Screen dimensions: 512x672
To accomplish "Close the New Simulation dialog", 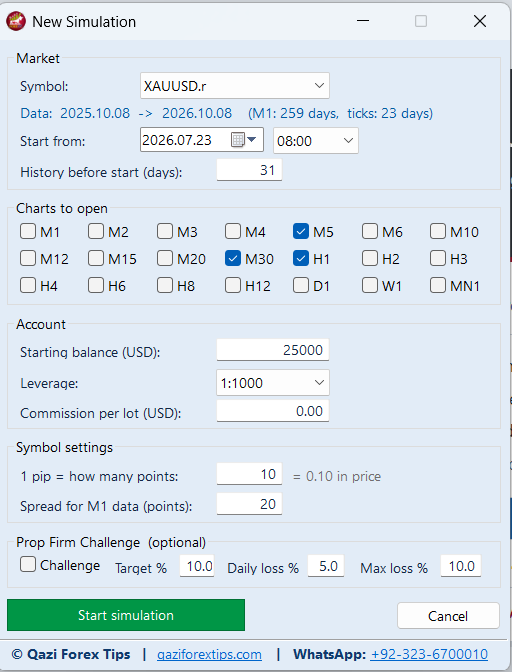I will pyautogui.click(x=480, y=21).
